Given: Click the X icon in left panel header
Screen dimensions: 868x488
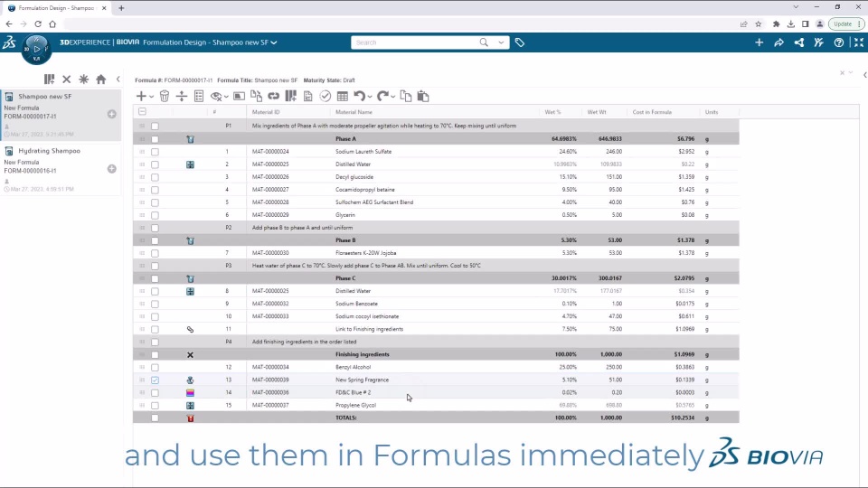Looking at the screenshot, I should coord(66,80).
